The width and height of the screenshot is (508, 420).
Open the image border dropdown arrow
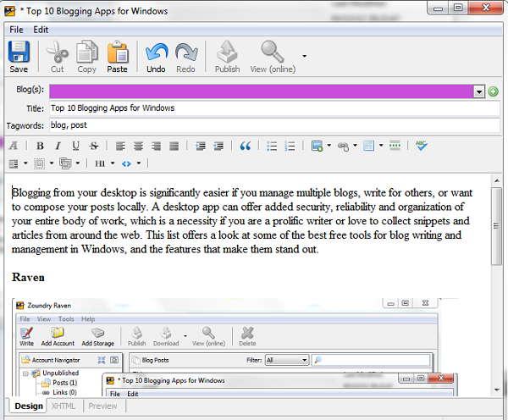[x=52, y=163]
